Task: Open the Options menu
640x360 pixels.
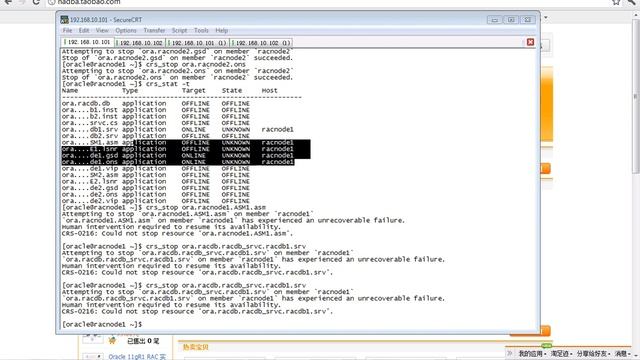Action: [x=126, y=31]
